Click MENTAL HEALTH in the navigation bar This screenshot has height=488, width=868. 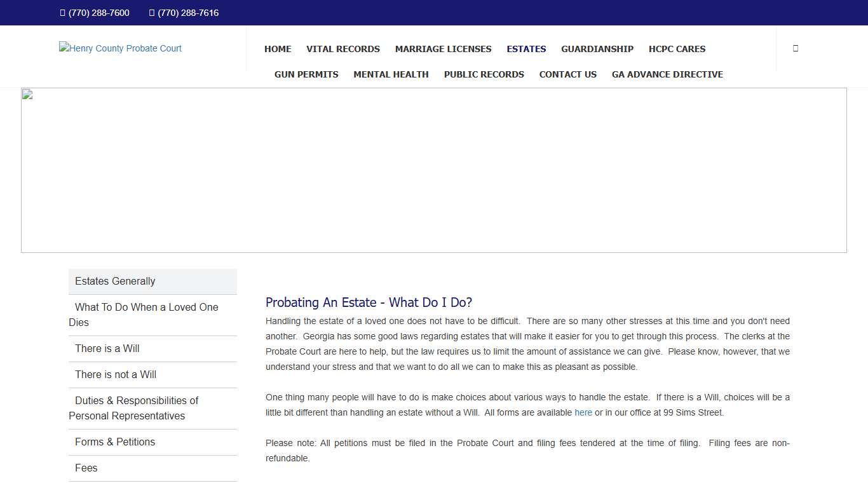[x=391, y=74]
